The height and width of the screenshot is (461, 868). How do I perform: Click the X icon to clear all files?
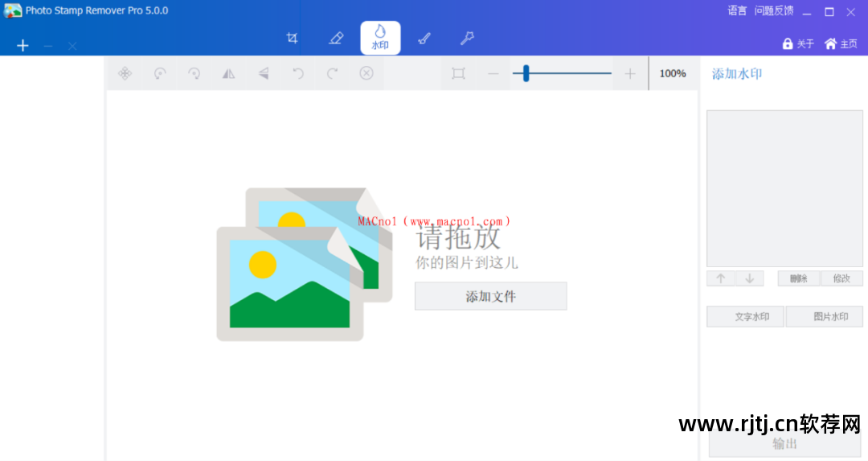point(72,46)
